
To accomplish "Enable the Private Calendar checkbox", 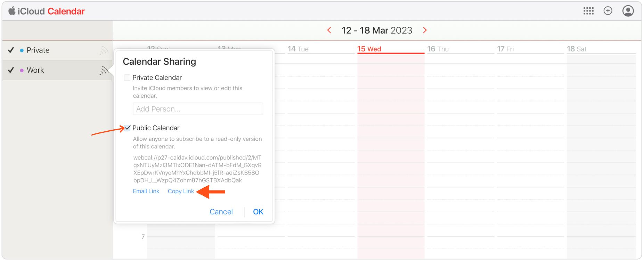I will tap(127, 78).
